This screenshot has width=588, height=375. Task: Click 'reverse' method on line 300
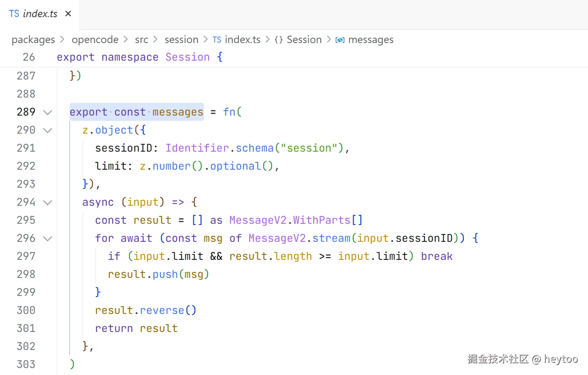pyautogui.click(x=162, y=310)
